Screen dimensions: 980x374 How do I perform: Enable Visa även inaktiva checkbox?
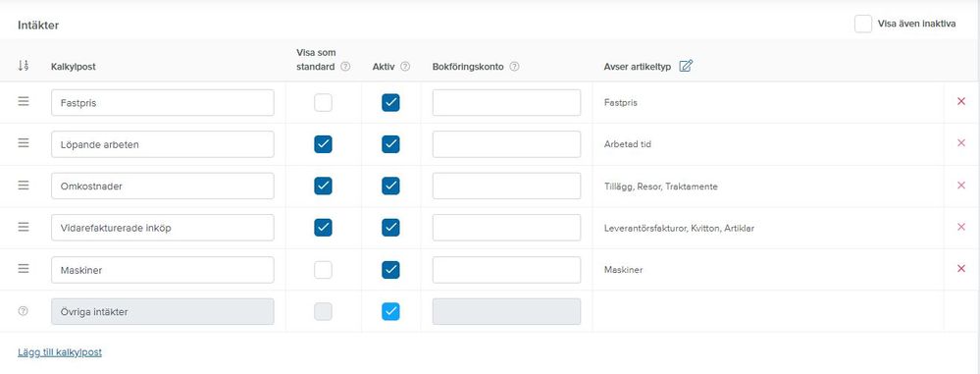863,25
